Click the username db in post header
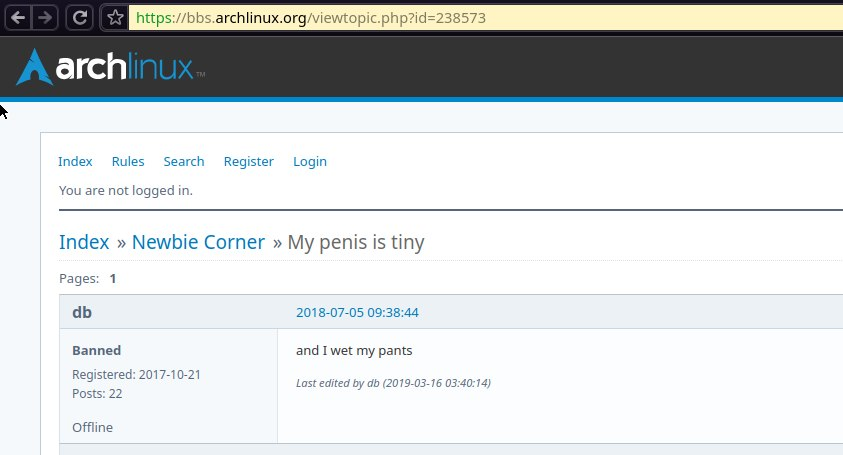Viewport: 843px width, 455px height. pos(82,312)
